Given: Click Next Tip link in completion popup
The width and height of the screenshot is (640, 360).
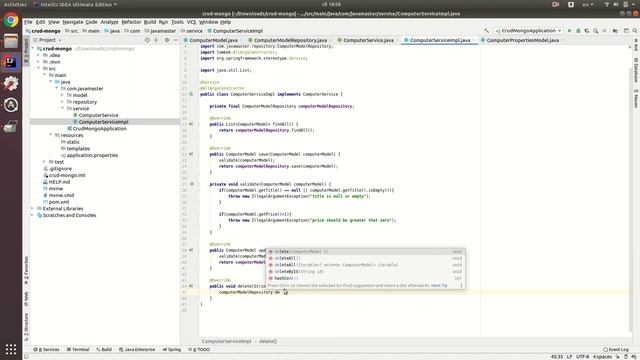Looking at the screenshot, I should (439, 285).
